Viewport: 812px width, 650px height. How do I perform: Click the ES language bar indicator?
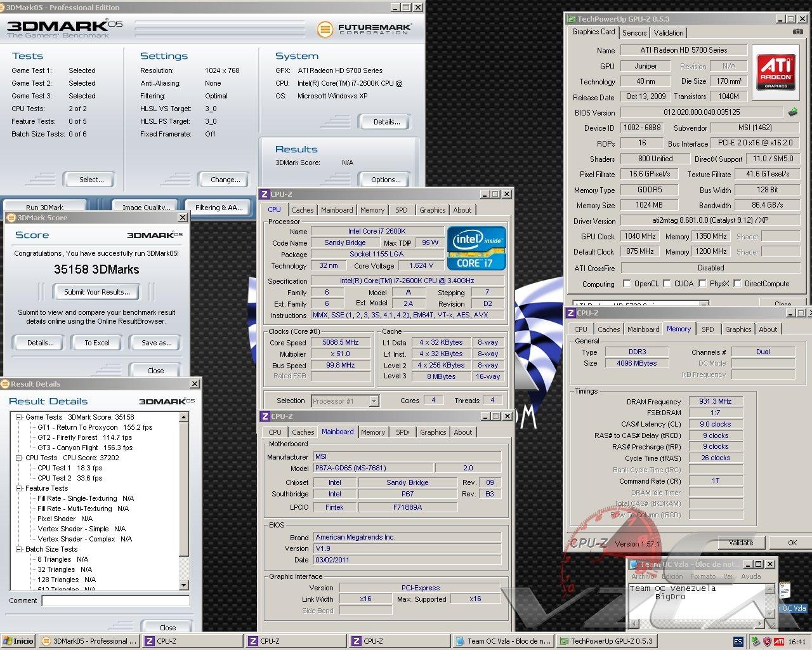738,641
